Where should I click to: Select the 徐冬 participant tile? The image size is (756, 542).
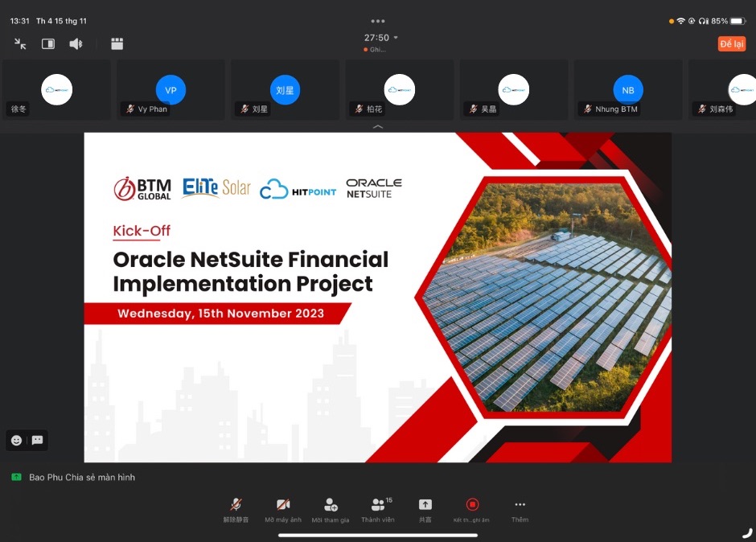pos(57,90)
